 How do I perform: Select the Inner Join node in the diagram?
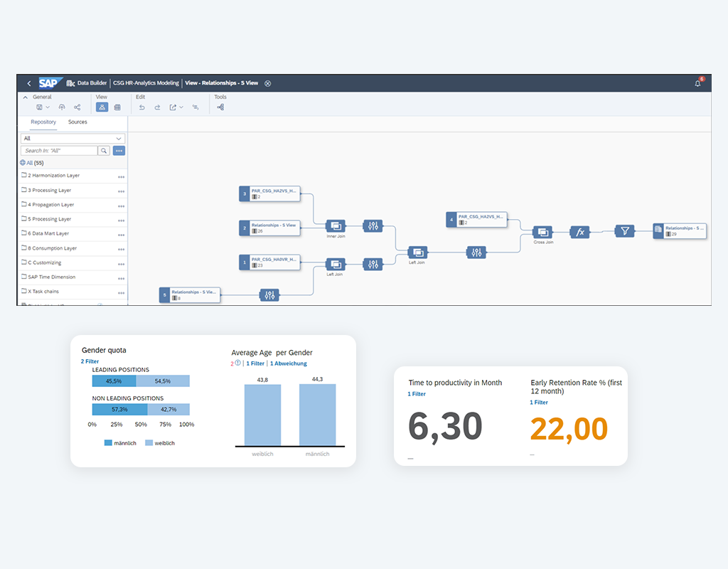pos(336,226)
